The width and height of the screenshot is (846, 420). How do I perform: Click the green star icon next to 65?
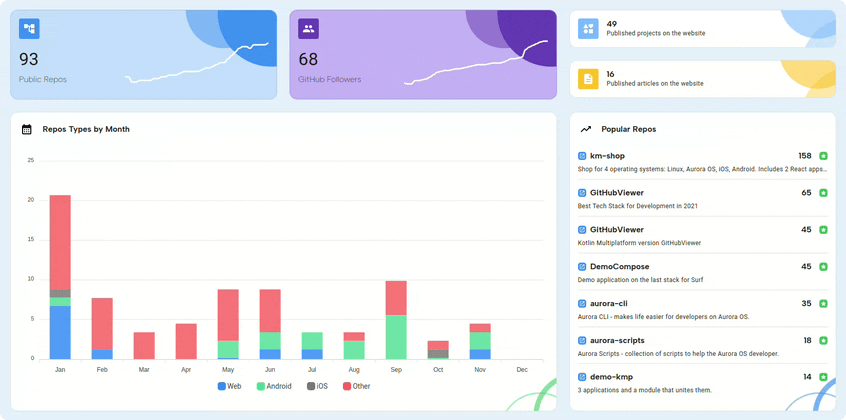click(x=823, y=193)
